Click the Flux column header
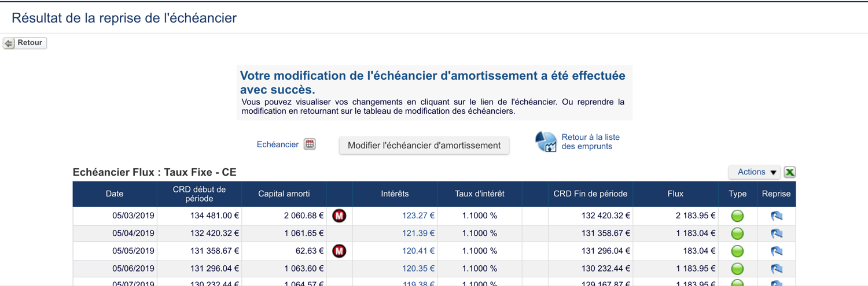This screenshot has height=286, width=868. (675, 194)
